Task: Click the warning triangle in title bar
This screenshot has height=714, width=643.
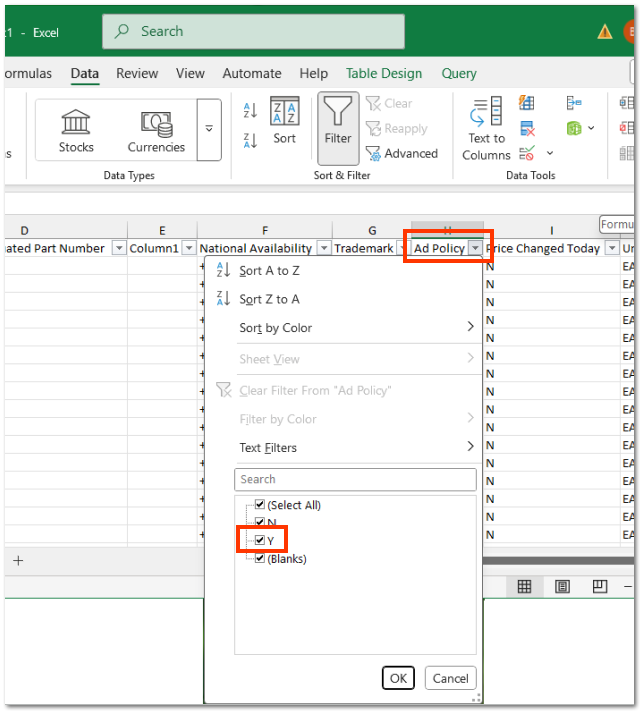Action: pyautogui.click(x=605, y=32)
